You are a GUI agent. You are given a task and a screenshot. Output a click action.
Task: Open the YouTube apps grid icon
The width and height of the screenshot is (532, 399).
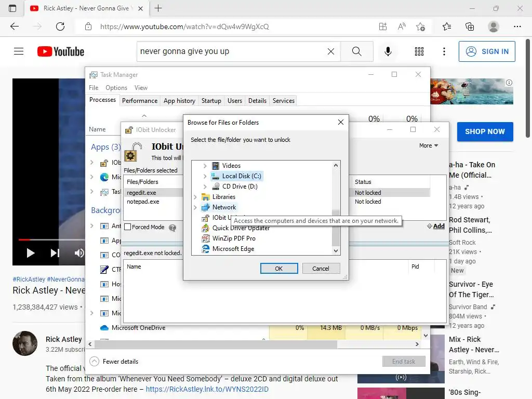point(419,51)
